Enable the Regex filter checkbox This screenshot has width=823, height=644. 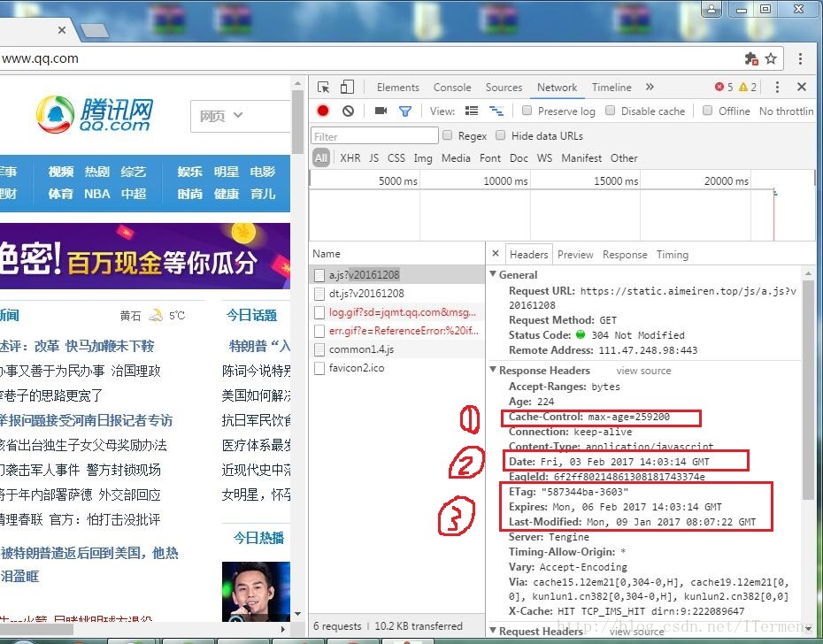pos(447,135)
